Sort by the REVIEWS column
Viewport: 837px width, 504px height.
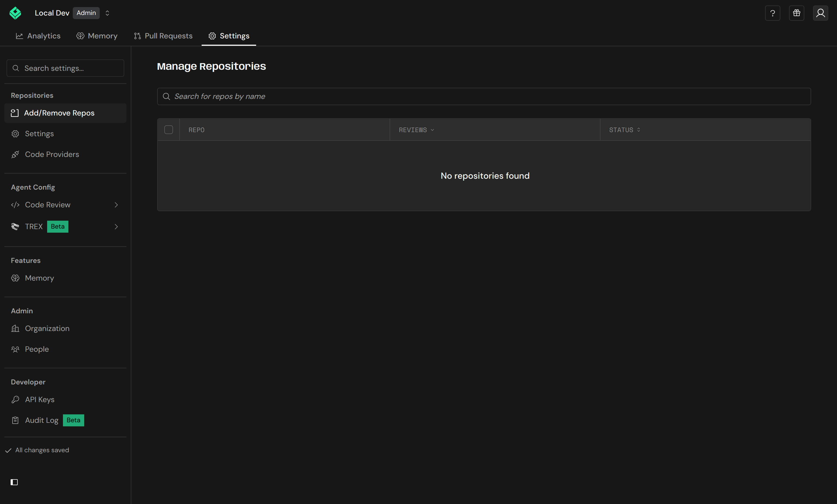coord(417,130)
